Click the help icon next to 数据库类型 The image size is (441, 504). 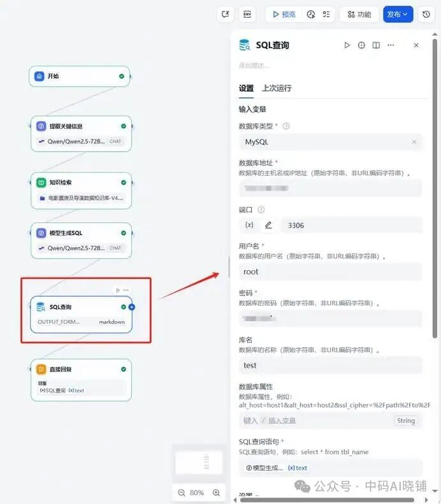[x=286, y=126]
